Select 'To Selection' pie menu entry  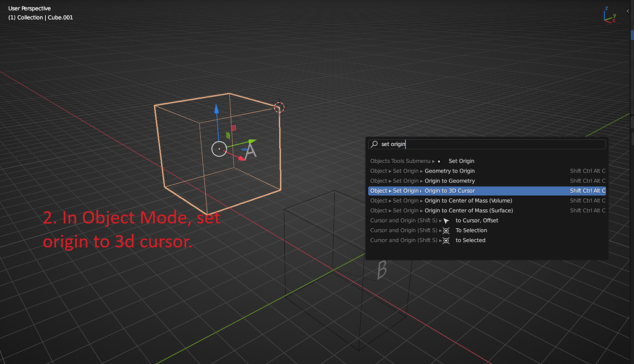pyautogui.click(x=487, y=230)
